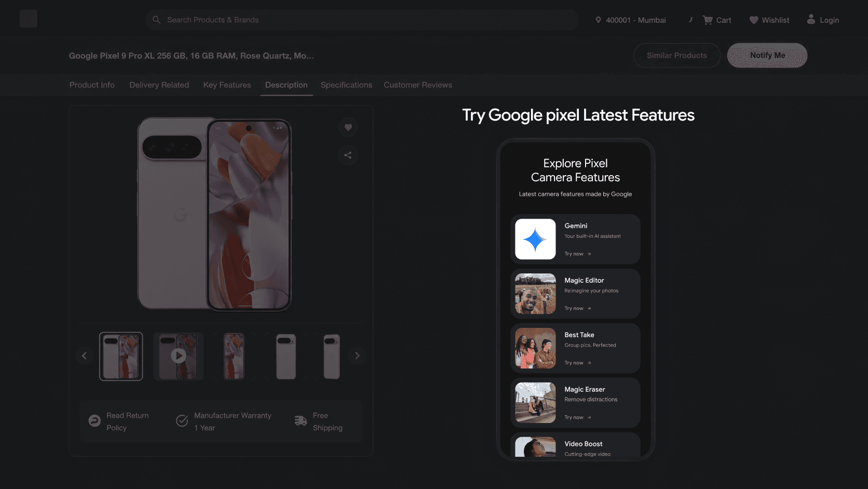Click the Best Take card title
Image resolution: width=868 pixels, height=489 pixels.
[x=579, y=335]
